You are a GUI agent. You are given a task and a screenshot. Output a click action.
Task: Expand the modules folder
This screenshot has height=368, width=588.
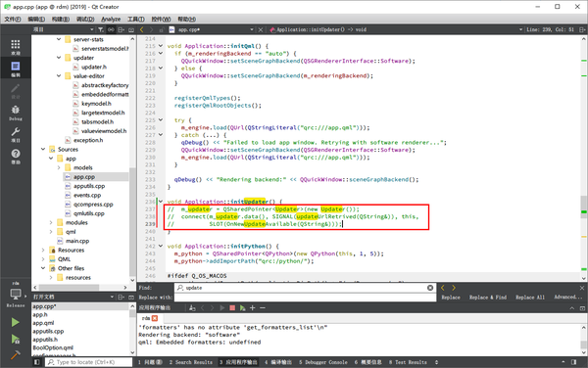[x=51, y=223]
